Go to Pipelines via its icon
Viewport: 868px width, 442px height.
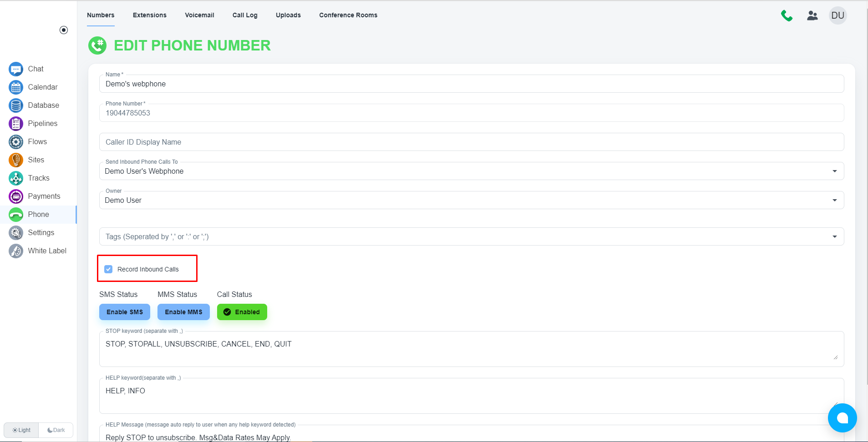tap(16, 124)
